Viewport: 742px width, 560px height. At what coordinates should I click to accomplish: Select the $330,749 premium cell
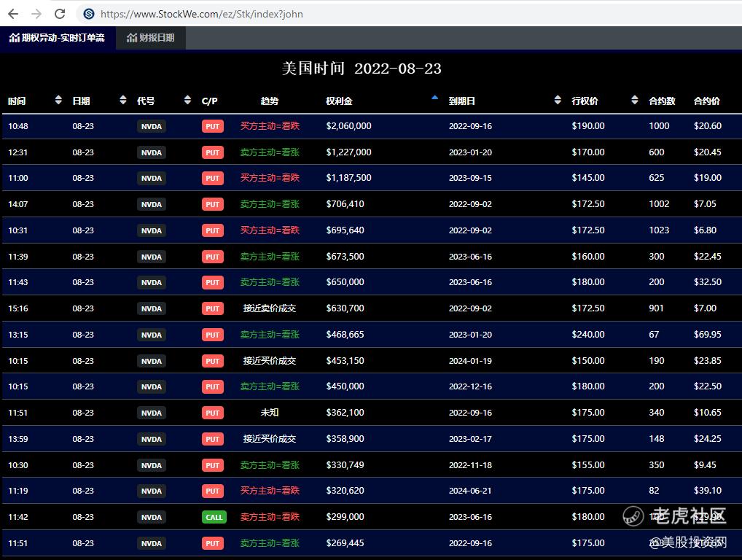(345, 465)
